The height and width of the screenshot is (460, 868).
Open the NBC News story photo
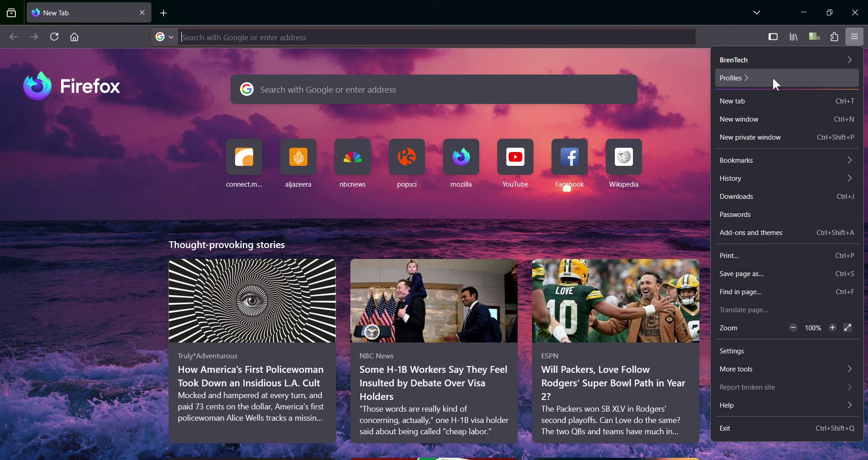[434, 300]
